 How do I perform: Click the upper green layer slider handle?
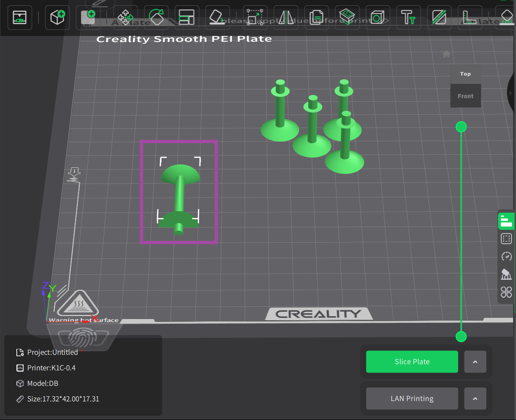click(461, 127)
